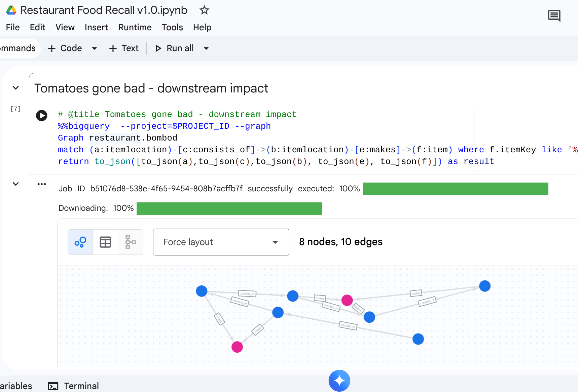Expand the Run all options arrow

pyautogui.click(x=206, y=48)
